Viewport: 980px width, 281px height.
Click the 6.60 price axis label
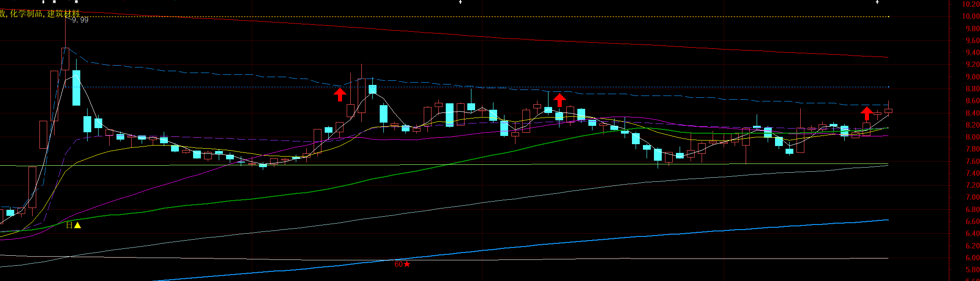click(x=972, y=221)
